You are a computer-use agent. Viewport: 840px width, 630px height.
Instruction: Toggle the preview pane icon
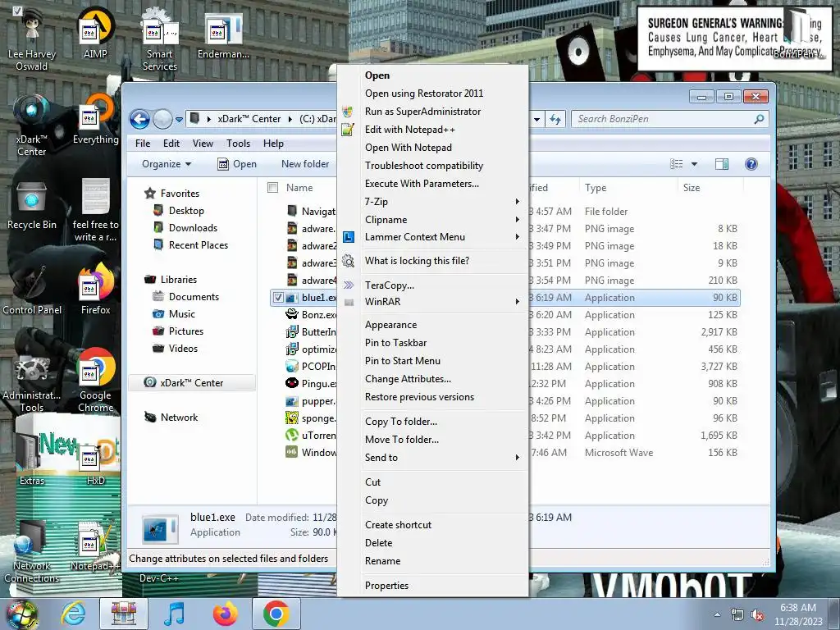tap(722, 164)
